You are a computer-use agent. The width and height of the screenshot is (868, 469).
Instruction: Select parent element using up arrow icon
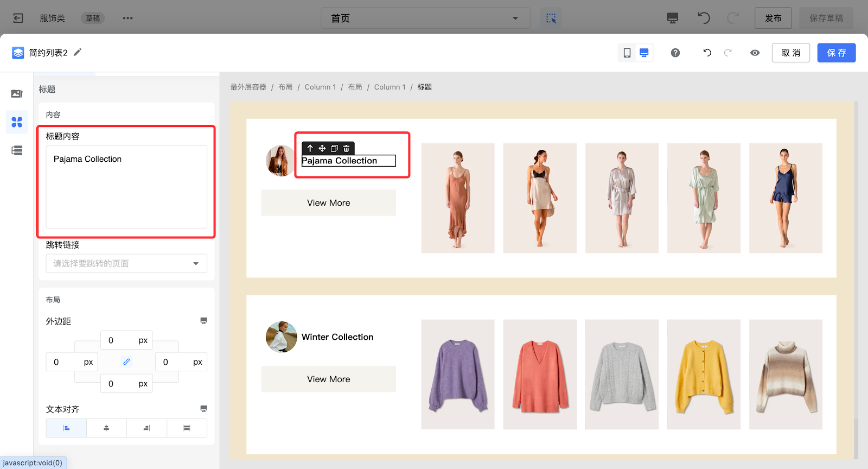click(x=310, y=148)
